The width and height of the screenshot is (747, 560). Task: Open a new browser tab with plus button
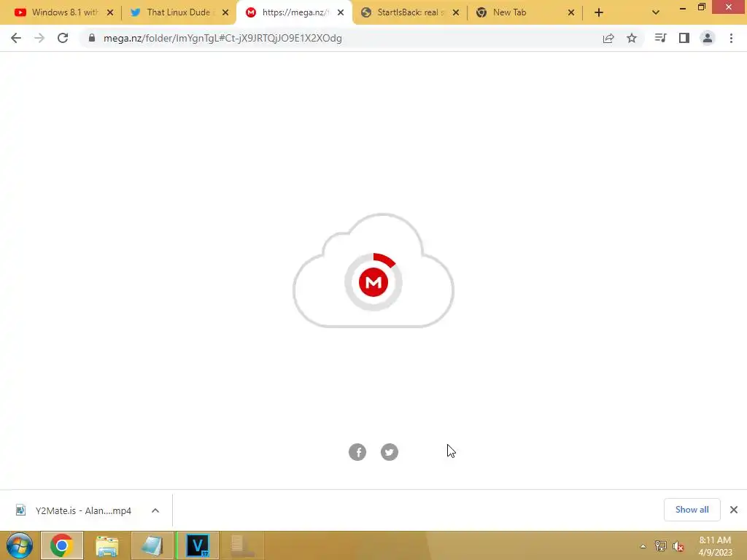[599, 13]
